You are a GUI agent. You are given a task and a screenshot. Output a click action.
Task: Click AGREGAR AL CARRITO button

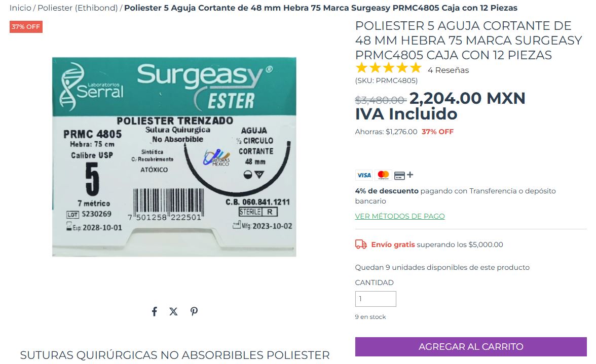(471, 347)
